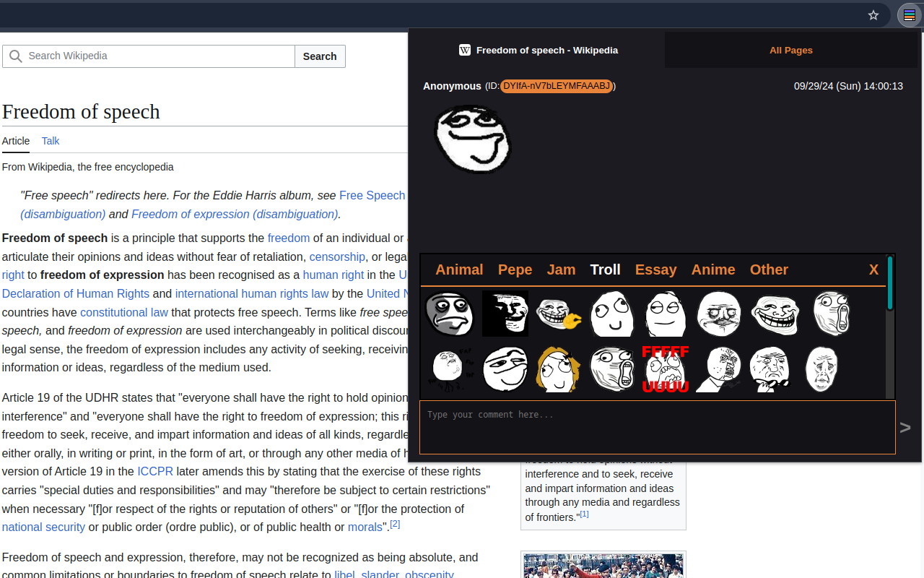Screen dimensions: 924x578
Task: Follow 'international human rights law' link
Action: click(x=252, y=293)
